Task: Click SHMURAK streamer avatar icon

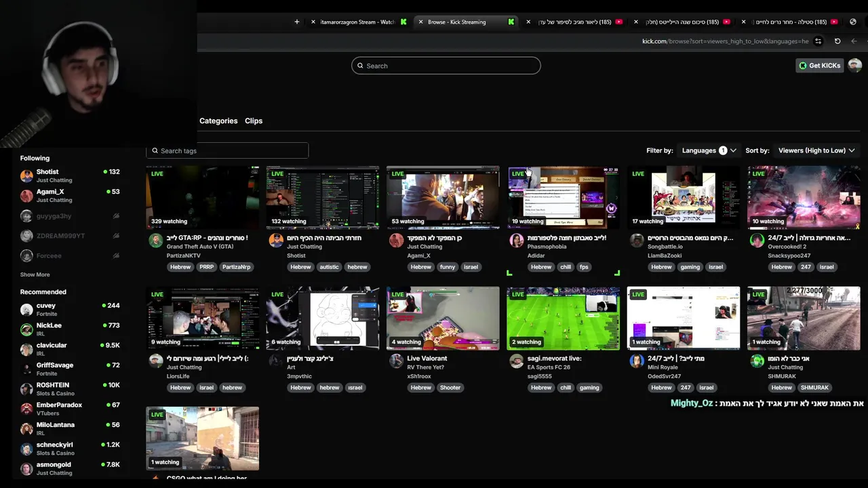Action: coord(757,361)
